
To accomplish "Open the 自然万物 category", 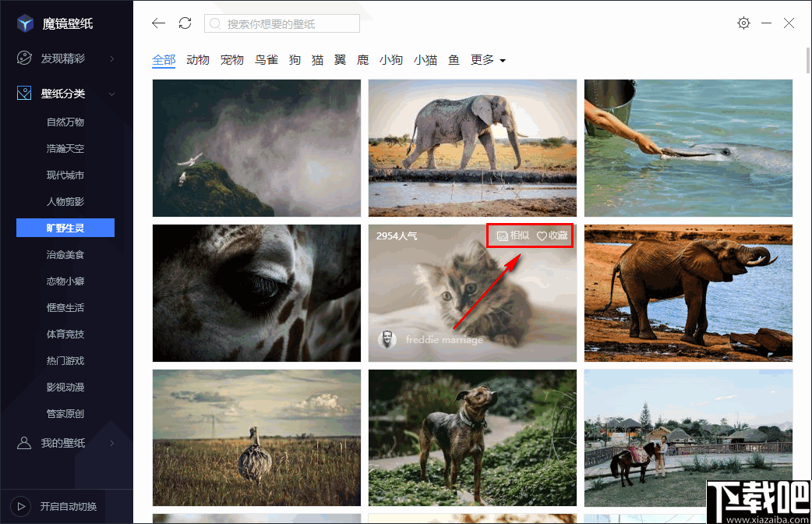I will click(65, 122).
